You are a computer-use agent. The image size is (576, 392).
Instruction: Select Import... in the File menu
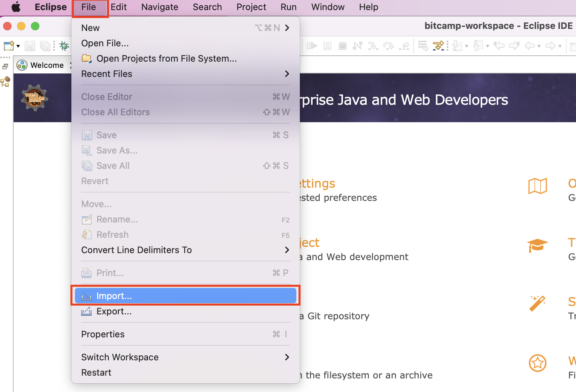(185, 296)
